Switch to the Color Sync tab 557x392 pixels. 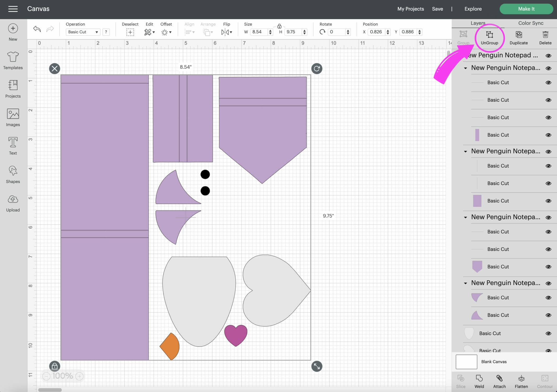(531, 23)
